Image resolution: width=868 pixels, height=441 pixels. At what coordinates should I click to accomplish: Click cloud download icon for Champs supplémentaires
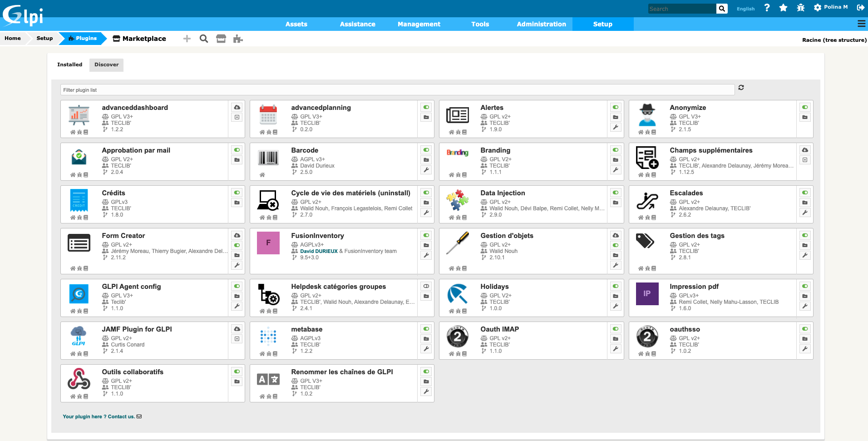click(805, 150)
